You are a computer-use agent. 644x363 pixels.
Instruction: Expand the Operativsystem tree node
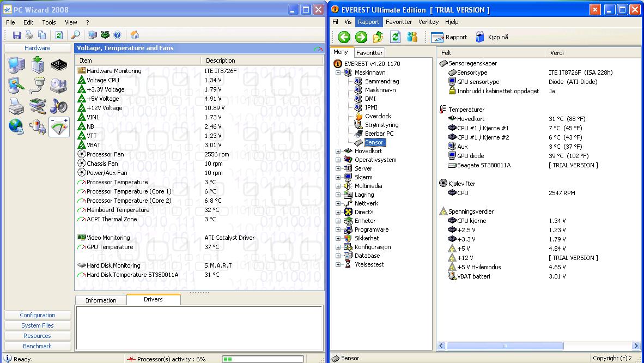(338, 160)
